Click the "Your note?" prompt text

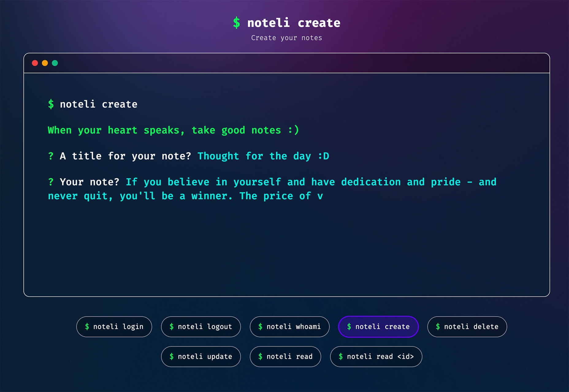89,182
